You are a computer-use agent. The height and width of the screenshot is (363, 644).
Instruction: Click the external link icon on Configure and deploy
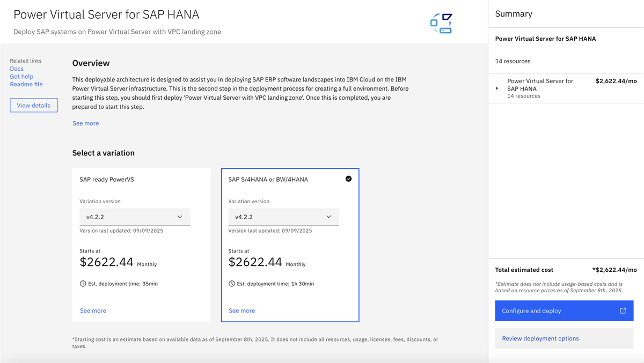(x=623, y=310)
